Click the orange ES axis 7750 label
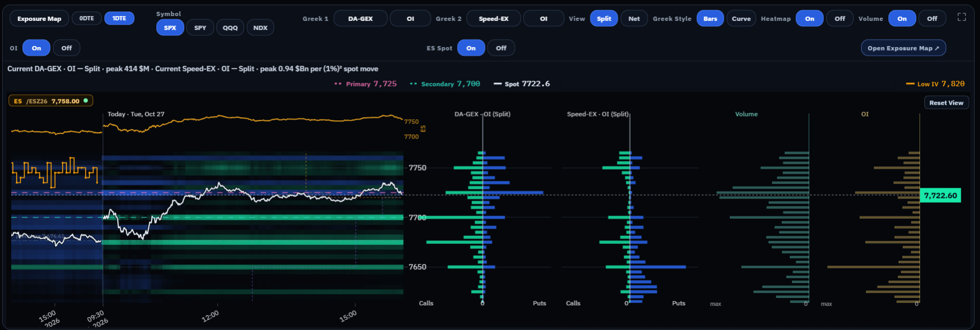This screenshot has width=980, height=330. coord(412,122)
